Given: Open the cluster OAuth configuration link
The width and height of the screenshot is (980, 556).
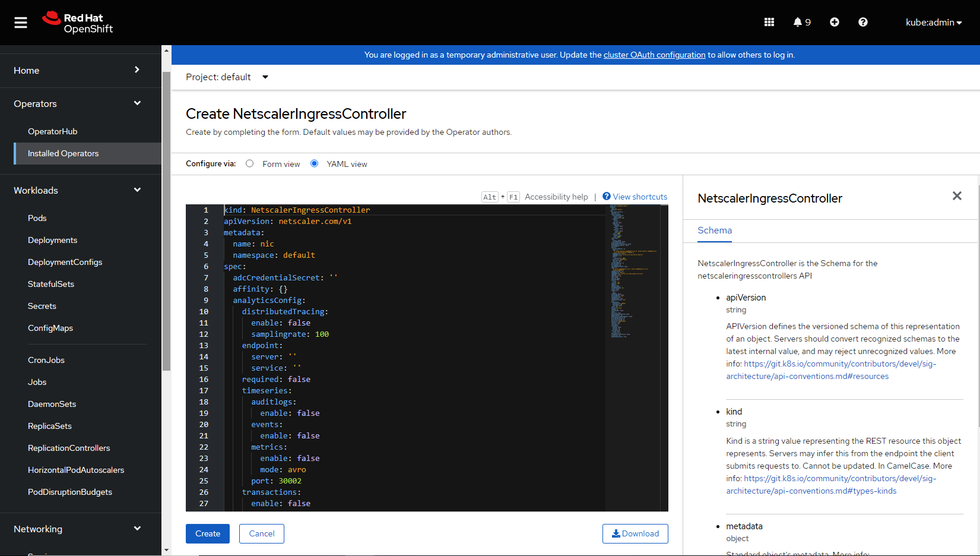Looking at the screenshot, I should 655,55.
